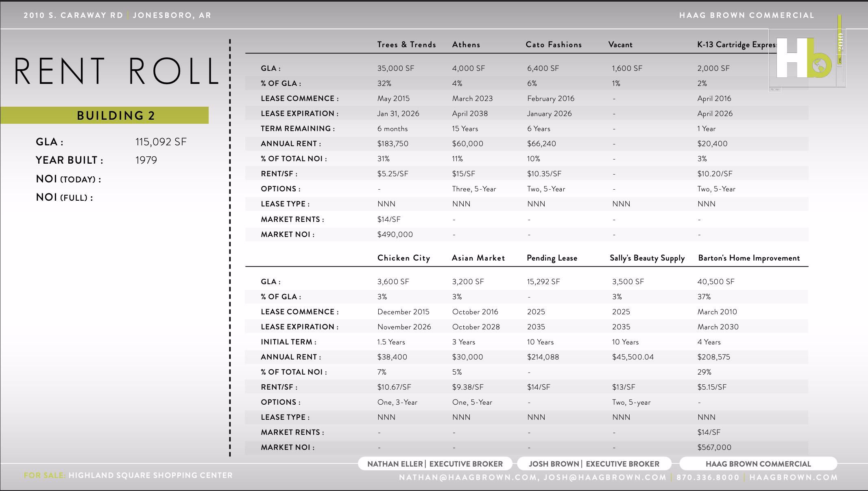Click the Josh Brown Executive Broker button
Screen dimensions: 868x491
[594, 464]
